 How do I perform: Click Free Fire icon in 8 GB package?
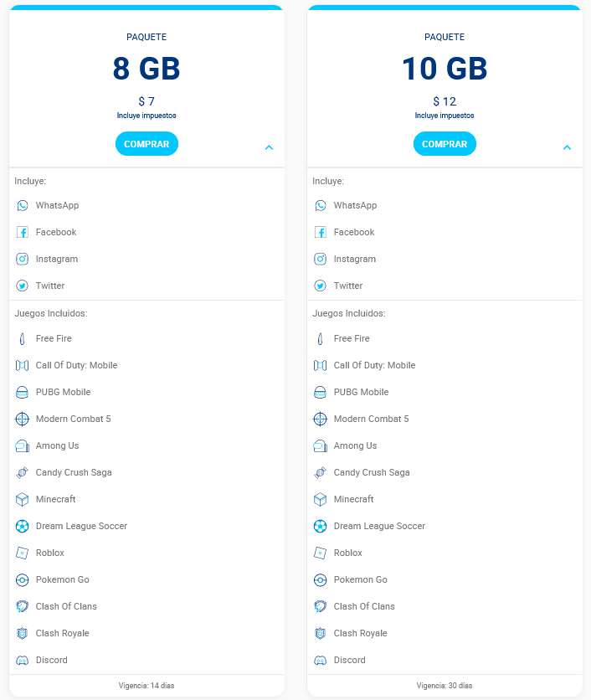pyautogui.click(x=23, y=338)
